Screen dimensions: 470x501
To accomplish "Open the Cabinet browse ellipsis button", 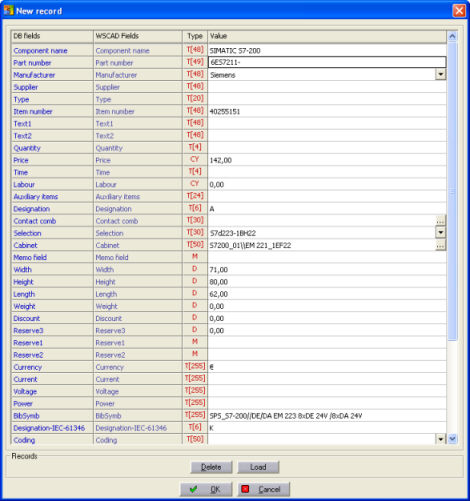I will (x=440, y=245).
